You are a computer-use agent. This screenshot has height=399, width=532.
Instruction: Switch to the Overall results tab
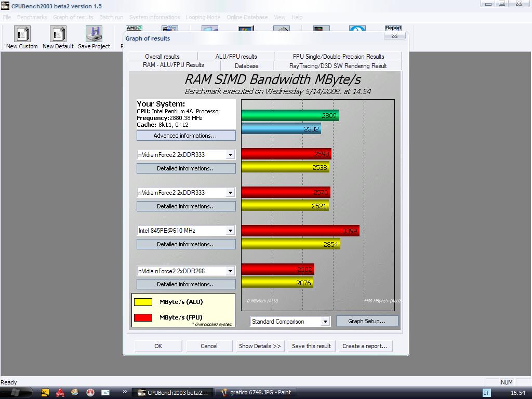(162, 57)
